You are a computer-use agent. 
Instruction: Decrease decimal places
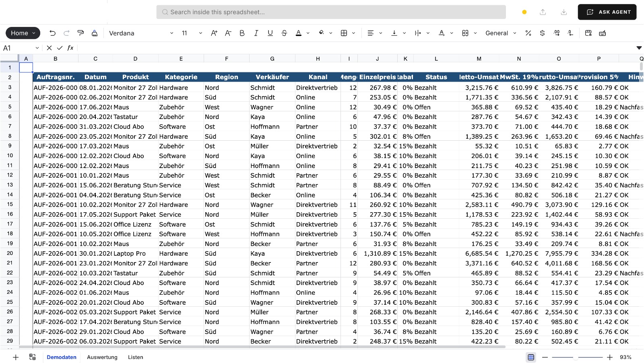pos(557,33)
